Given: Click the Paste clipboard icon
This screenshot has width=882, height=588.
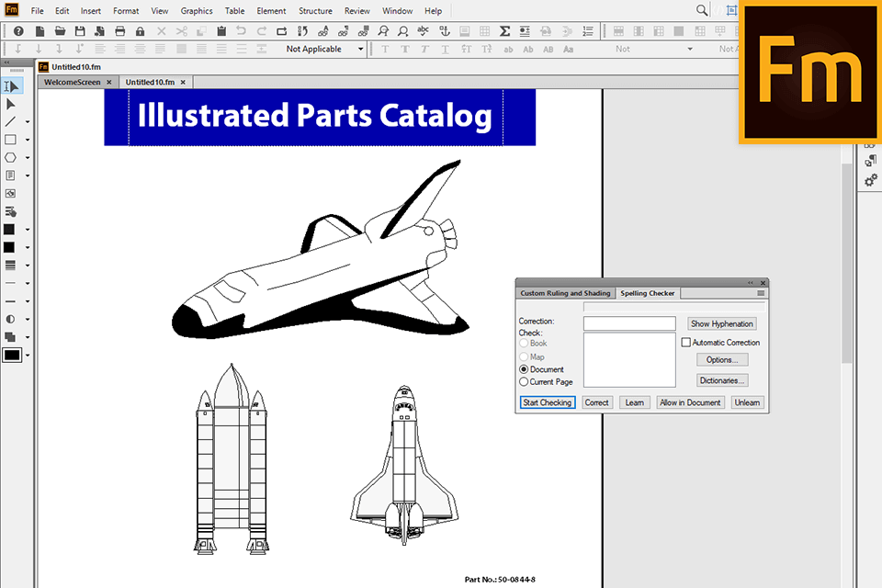Looking at the screenshot, I should tap(220, 31).
